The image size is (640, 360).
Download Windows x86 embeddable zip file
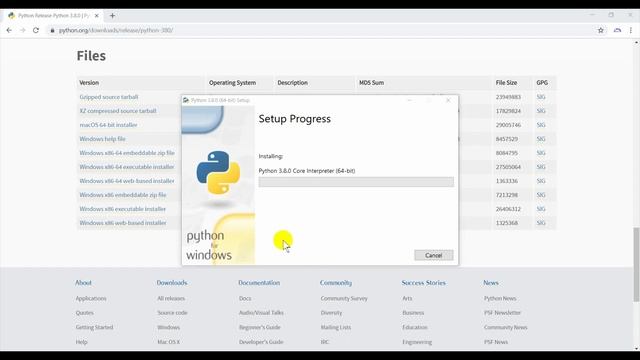tap(122, 195)
